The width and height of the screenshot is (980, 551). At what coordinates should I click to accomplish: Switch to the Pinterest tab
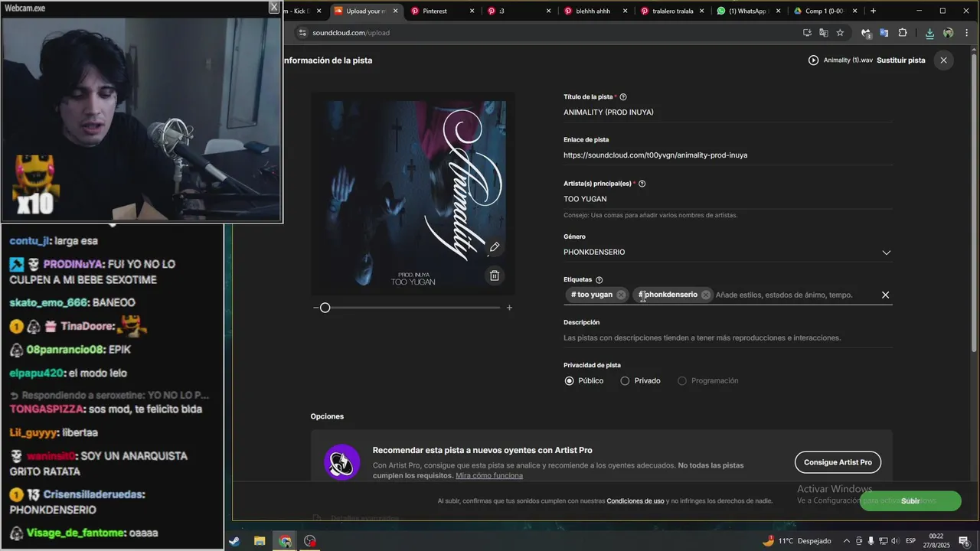443,11
